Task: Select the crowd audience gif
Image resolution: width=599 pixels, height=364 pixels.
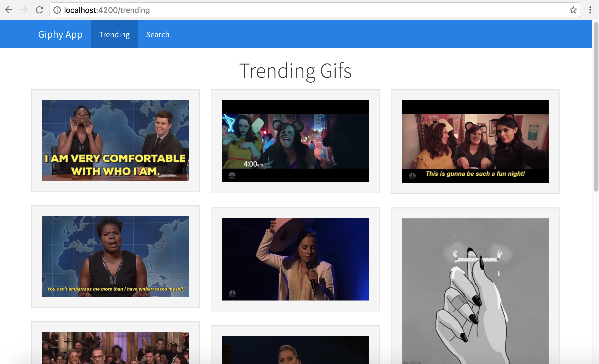Action: 116,348
